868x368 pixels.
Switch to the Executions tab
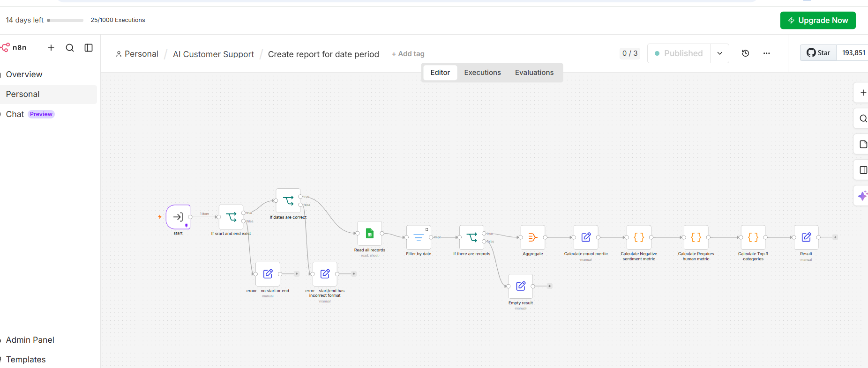coord(482,73)
